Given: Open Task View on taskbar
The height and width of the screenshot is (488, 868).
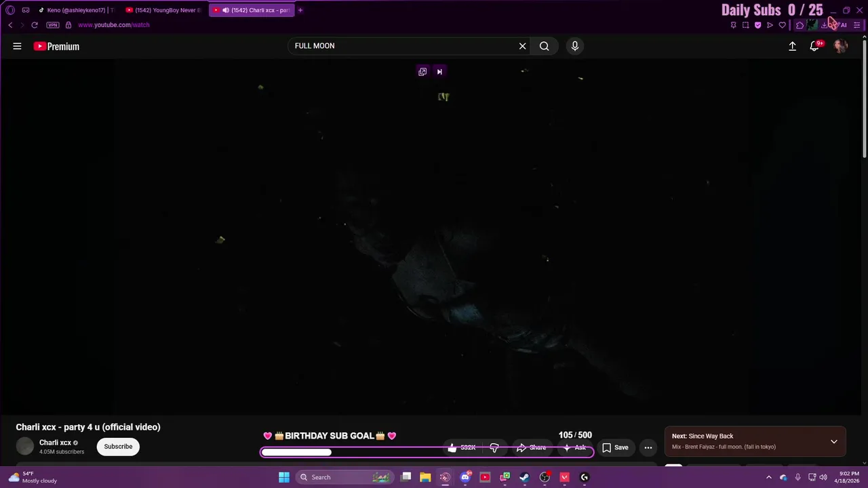Looking at the screenshot, I should tap(406, 477).
